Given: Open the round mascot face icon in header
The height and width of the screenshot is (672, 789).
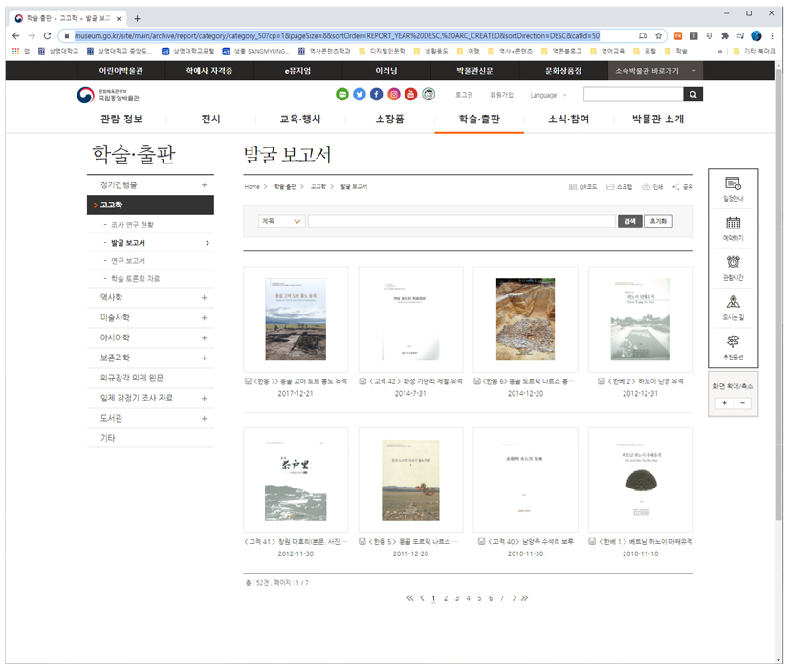Looking at the screenshot, I should (x=428, y=94).
